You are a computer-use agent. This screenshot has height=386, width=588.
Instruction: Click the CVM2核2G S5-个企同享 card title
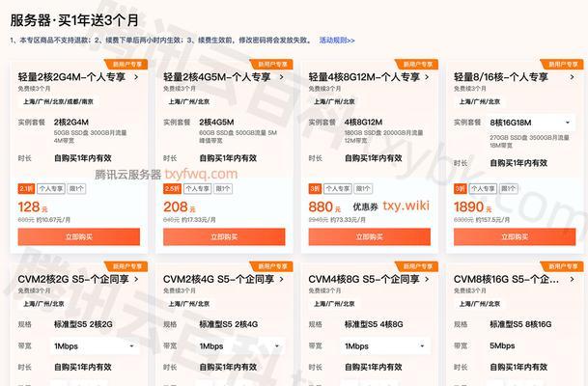pos(73,279)
